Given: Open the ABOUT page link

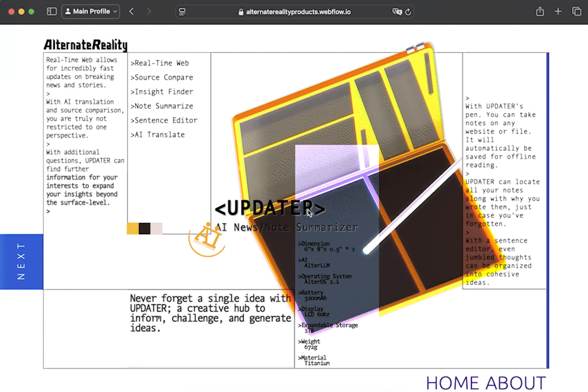Looking at the screenshot, I should click(x=515, y=383).
